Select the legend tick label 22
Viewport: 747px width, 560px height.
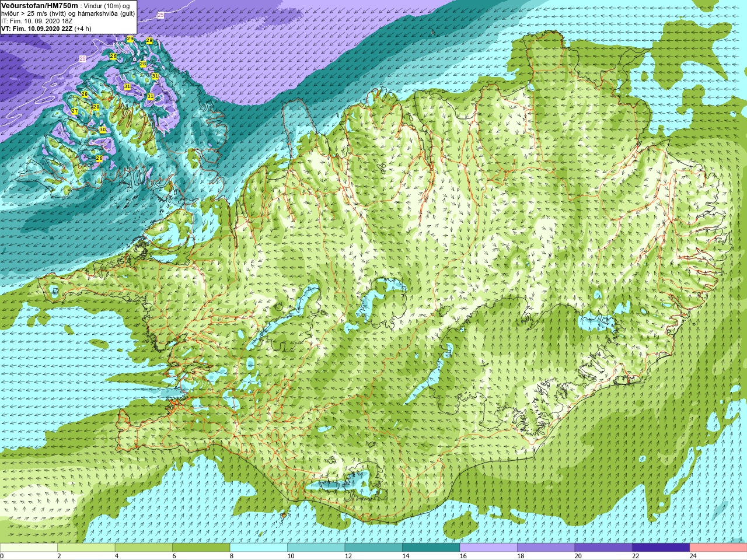tap(636, 556)
